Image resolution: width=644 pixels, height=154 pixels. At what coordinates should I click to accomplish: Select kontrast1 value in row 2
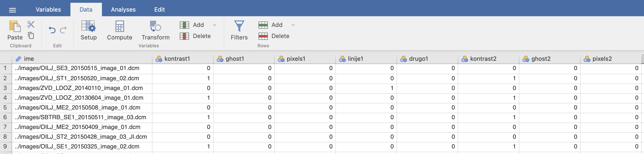[x=183, y=78]
